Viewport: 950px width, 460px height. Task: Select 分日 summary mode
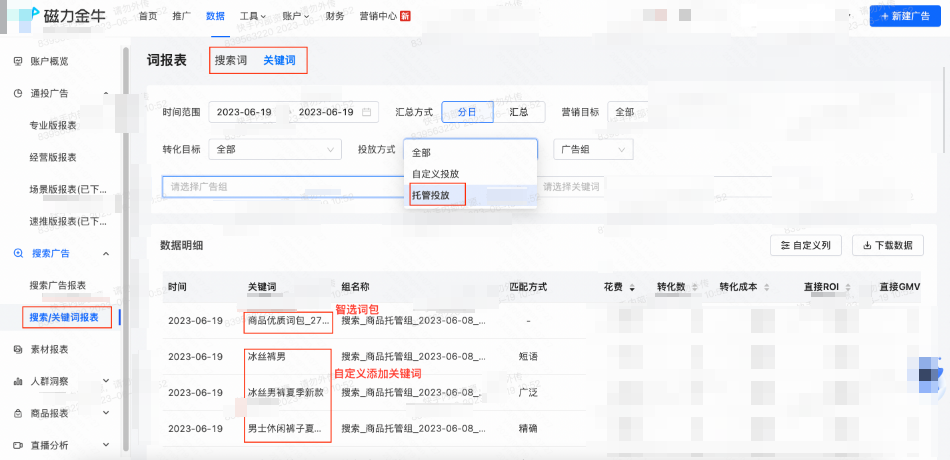tap(467, 112)
